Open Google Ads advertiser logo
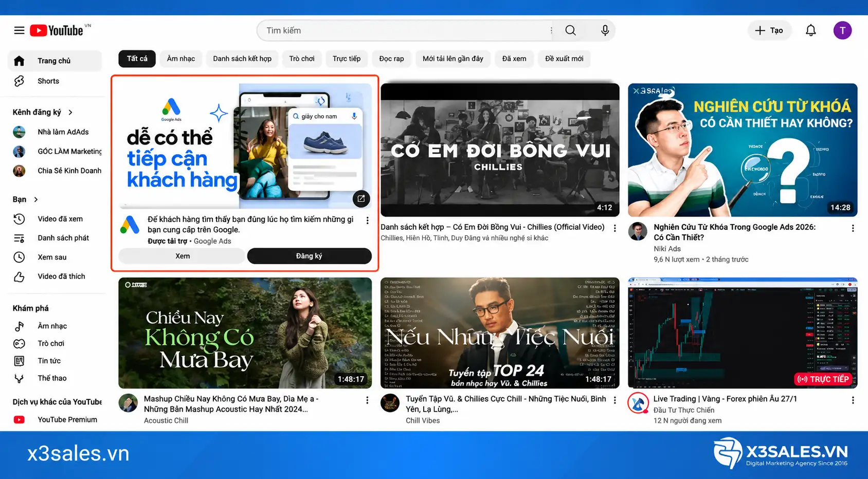This screenshot has height=479, width=868. point(130,225)
